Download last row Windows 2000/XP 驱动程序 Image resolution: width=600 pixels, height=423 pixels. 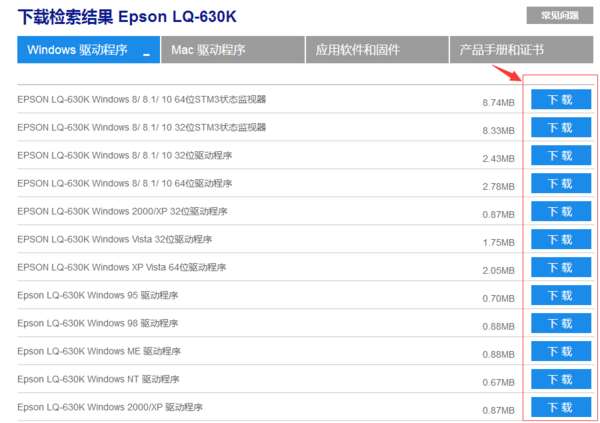[561, 407]
